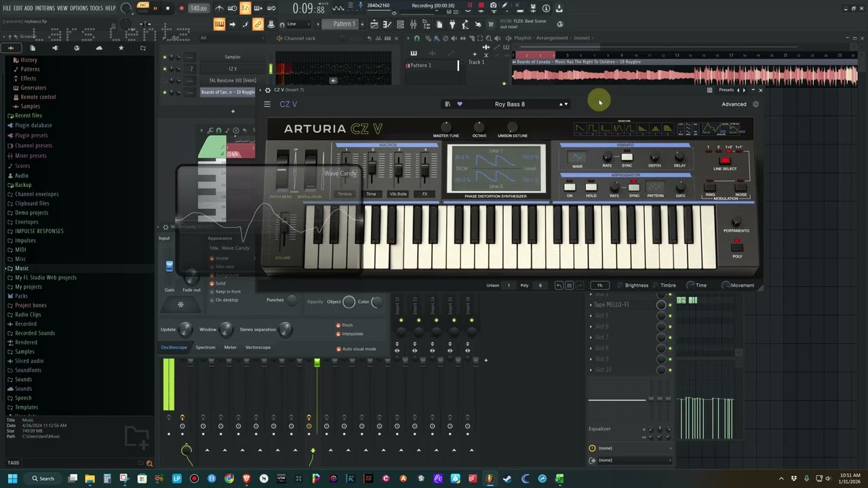Open the PATTERNS menu
The height and width of the screenshot is (488, 868).
point(45,8)
